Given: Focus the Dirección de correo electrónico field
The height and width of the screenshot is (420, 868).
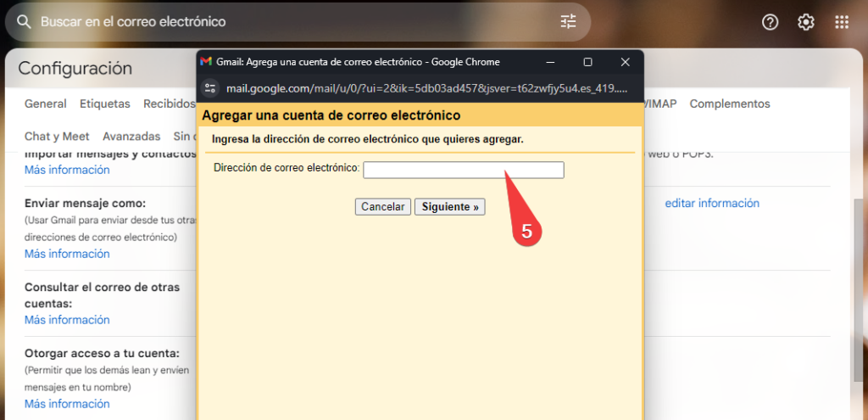Looking at the screenshot, I should (463, 170).
